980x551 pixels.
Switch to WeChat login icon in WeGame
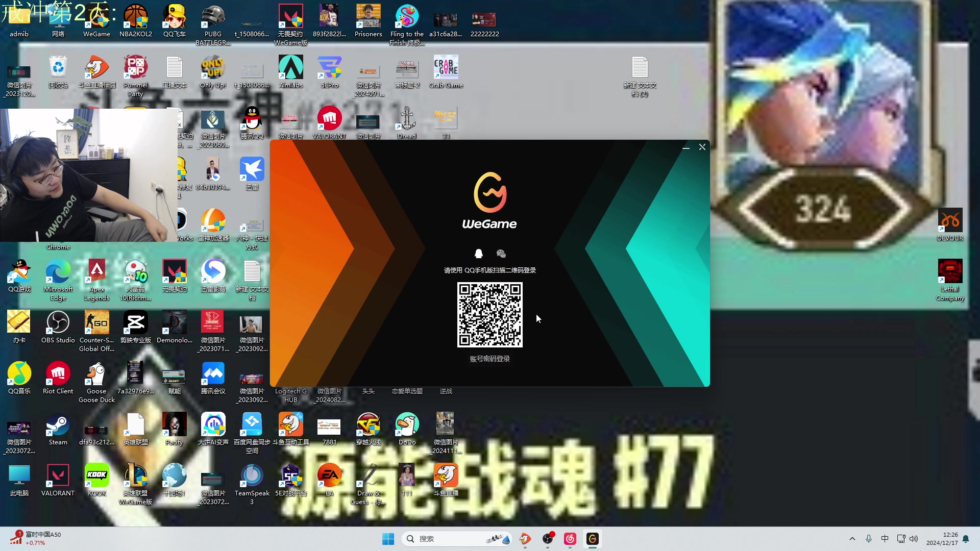pos(501,254)
